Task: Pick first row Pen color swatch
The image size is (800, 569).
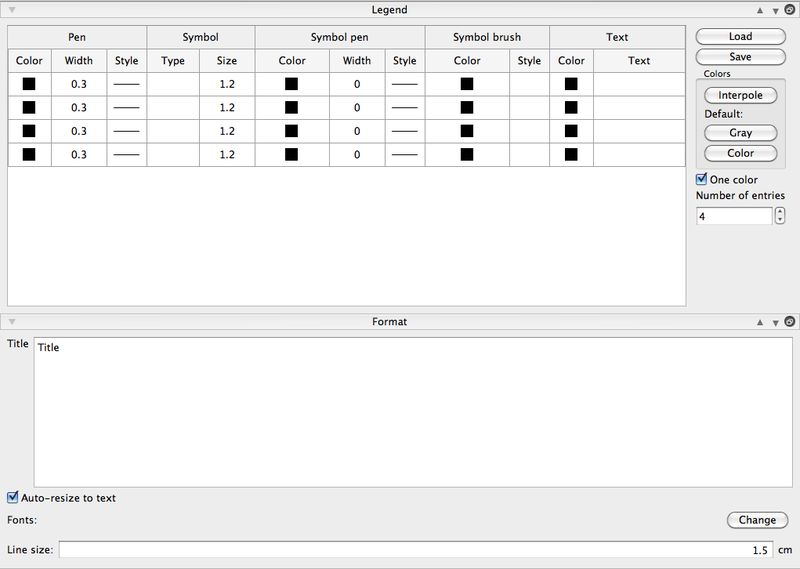Action: (29, 84)
